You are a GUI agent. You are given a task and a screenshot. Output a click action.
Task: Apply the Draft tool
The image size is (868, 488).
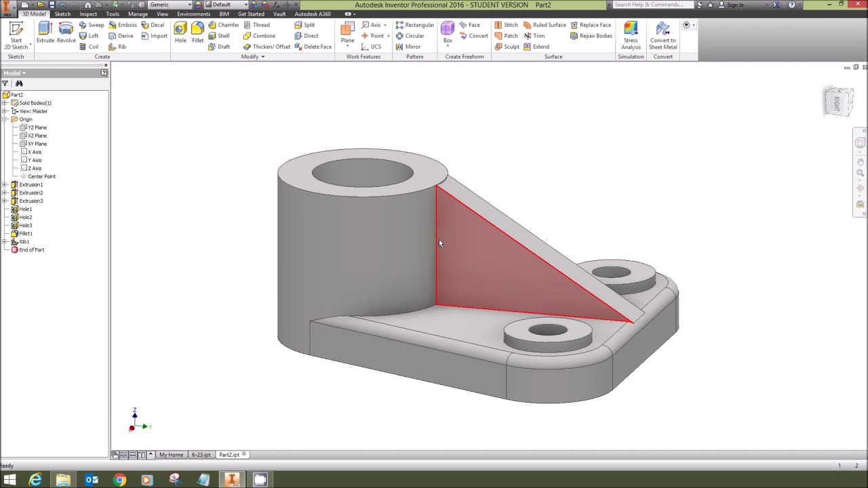coord(219,47)
